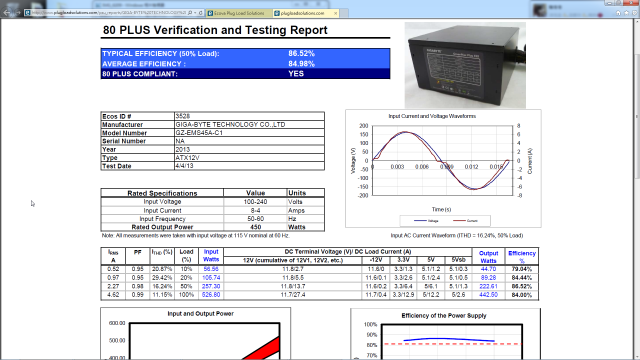Click the magnifier search icon in address bar
640x360 pixels.
pyautogui.click(x=190, y=13)
